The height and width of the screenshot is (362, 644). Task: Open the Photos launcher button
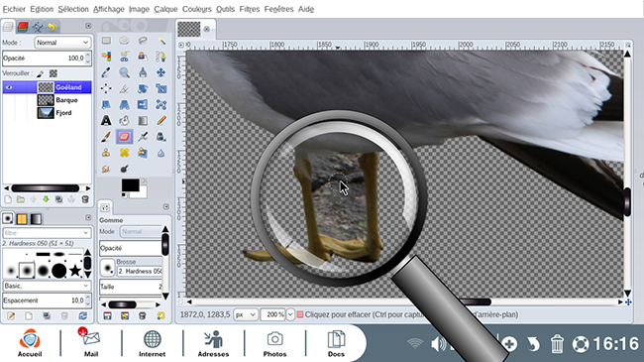[274, 344]
